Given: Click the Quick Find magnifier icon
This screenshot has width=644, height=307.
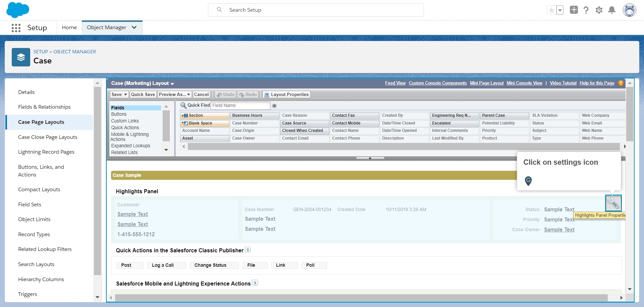Looking at the screenshot, I should (183, 105).
